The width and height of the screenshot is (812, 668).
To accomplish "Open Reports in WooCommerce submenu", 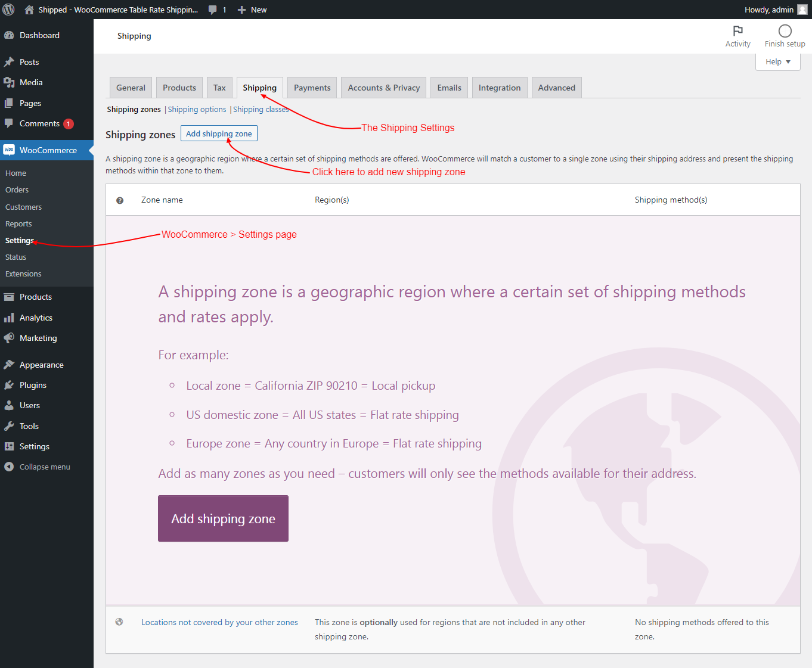I will (18, 224).
